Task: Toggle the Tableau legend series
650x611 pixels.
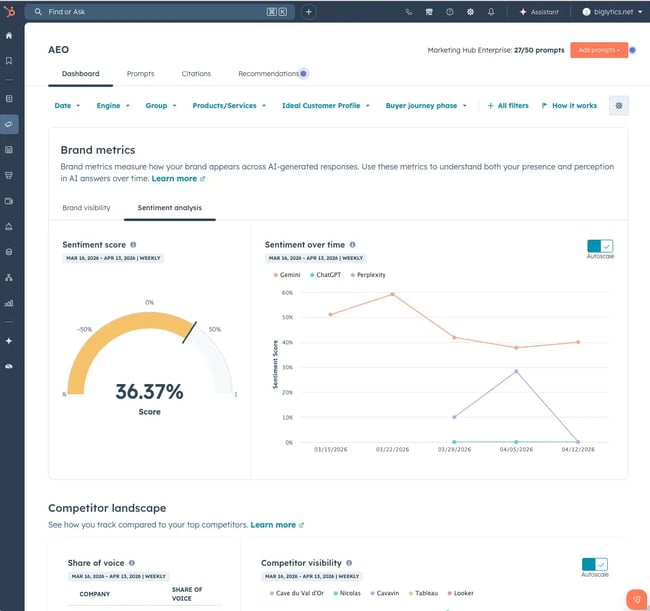Action: click(423, 593)
